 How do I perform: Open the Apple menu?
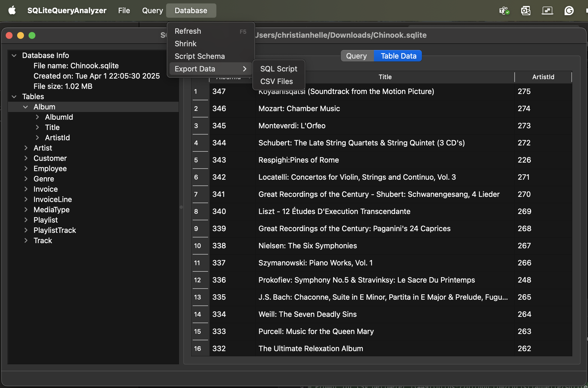point(12,11)
